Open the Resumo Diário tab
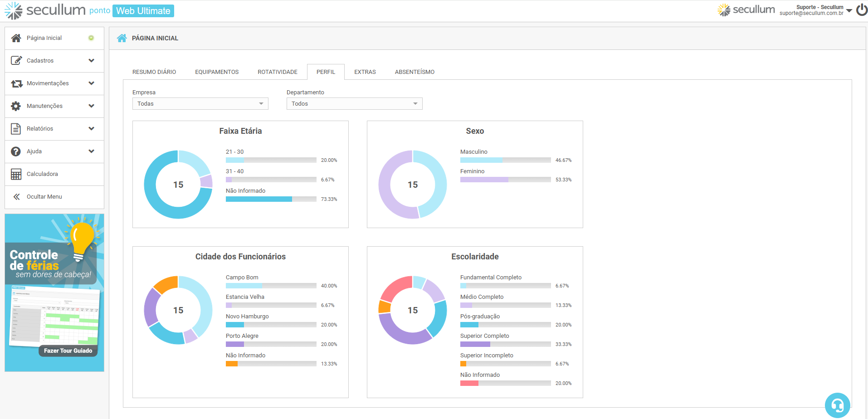 [x=154, y=72]
